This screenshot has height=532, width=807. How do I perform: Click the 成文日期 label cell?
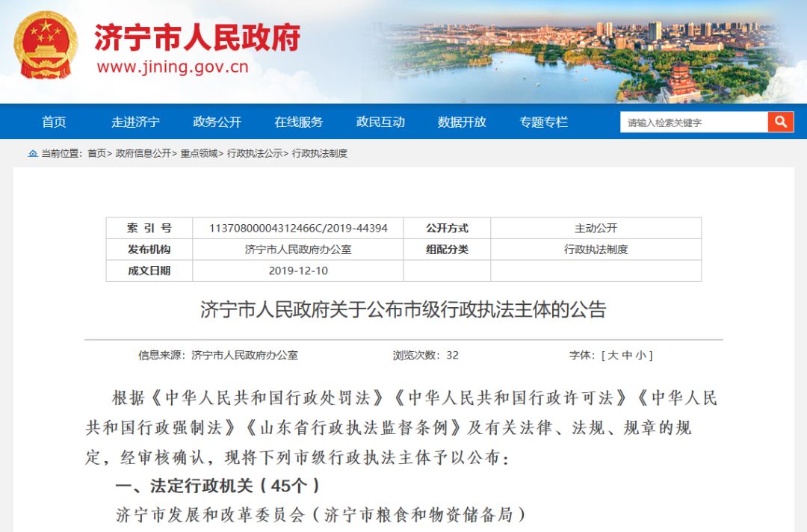coord(149,270)
